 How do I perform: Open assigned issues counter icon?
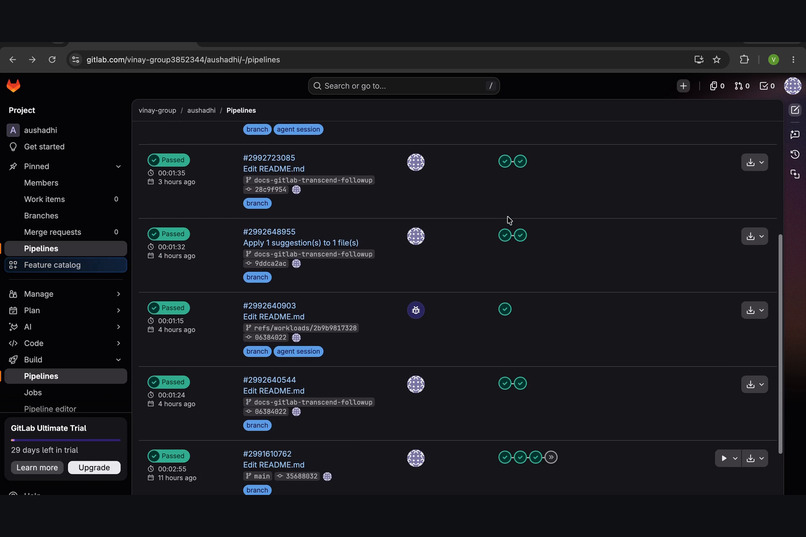717,86
